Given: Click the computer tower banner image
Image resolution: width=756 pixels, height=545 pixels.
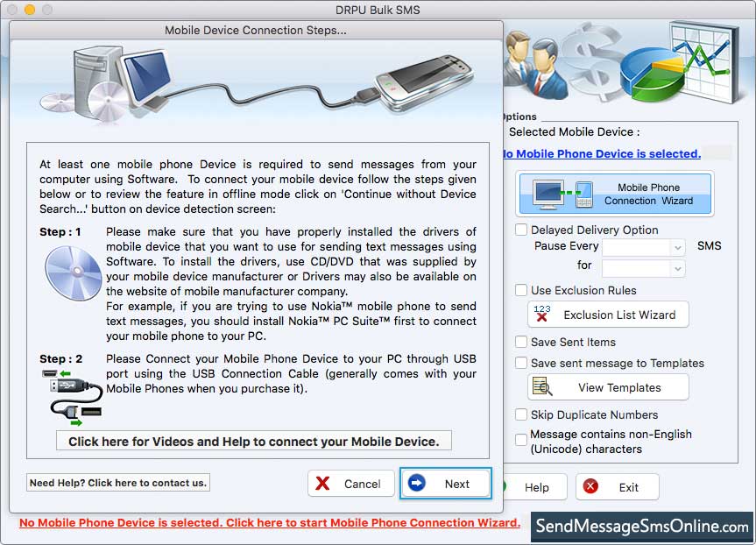Looking at the screenshot, I should coord(106,83).
